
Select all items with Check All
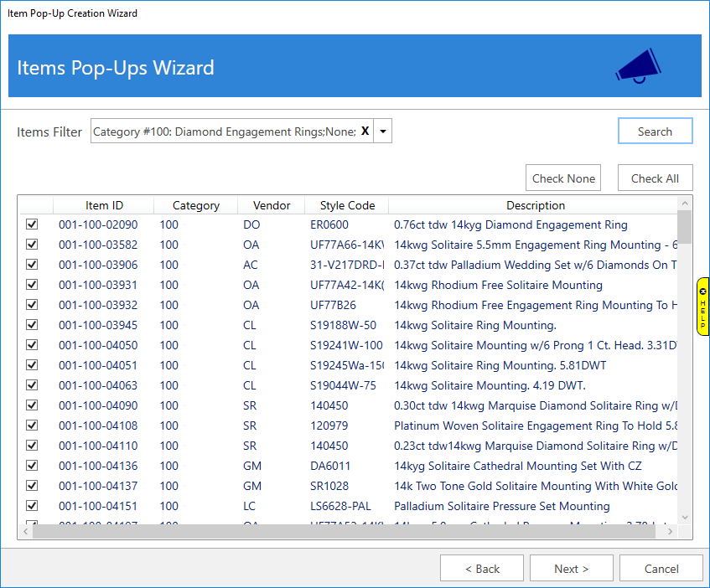pyautogui.click(x=655, y=178)
